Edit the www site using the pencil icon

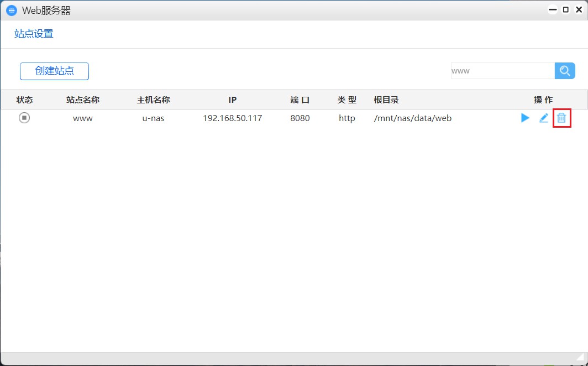[x=543, y=118]
